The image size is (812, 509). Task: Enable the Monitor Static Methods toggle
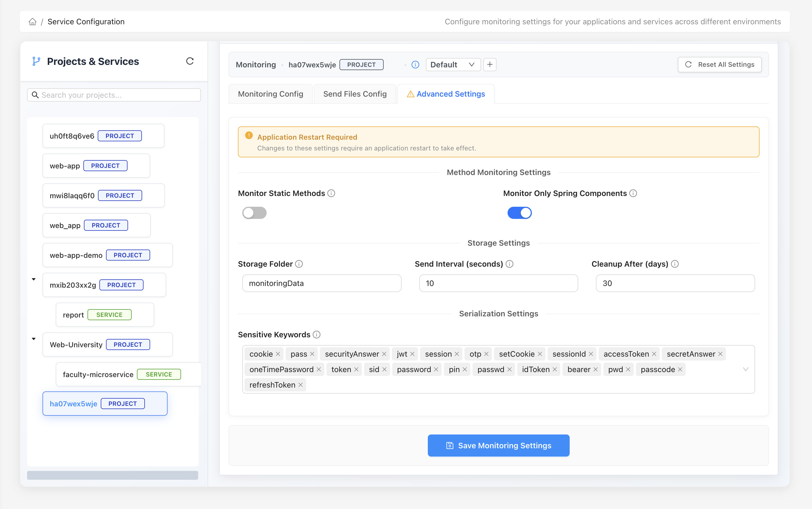tap(254, 213)
